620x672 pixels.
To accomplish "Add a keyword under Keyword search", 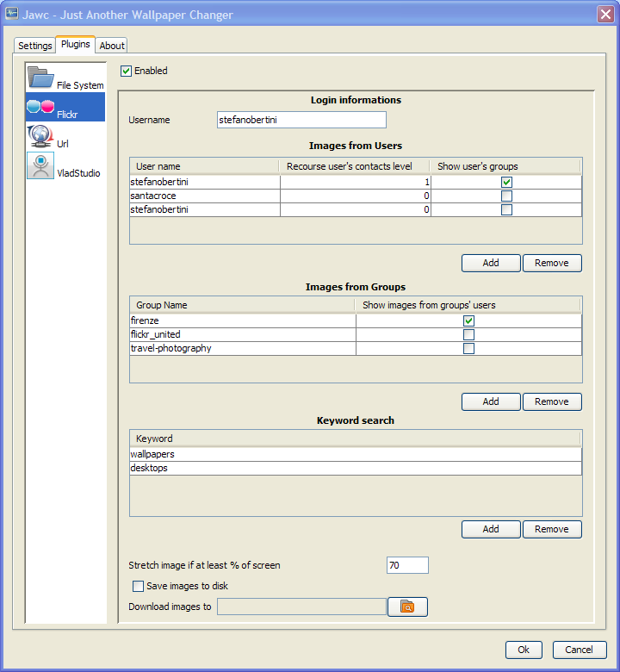I will 491,529.
